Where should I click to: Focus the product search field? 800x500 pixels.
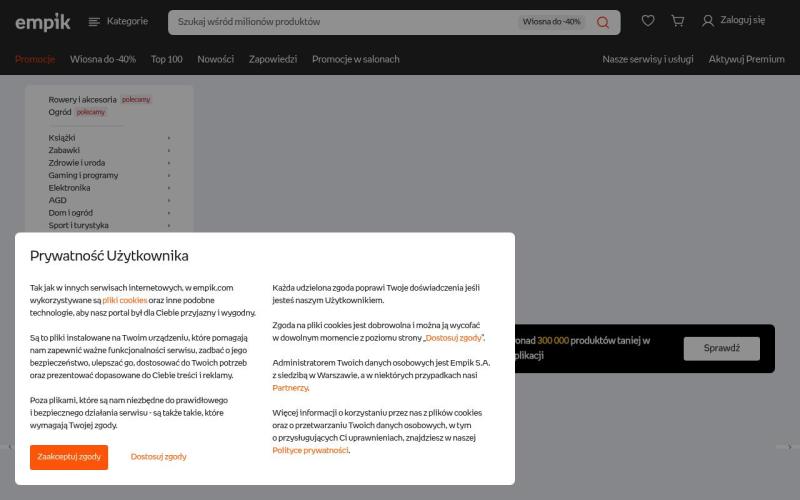340,22
